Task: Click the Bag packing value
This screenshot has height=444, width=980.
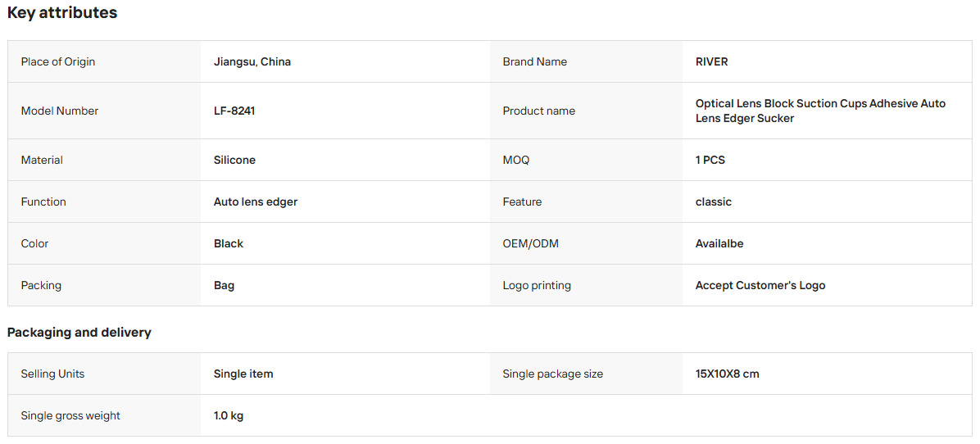Action: (224, 285)
